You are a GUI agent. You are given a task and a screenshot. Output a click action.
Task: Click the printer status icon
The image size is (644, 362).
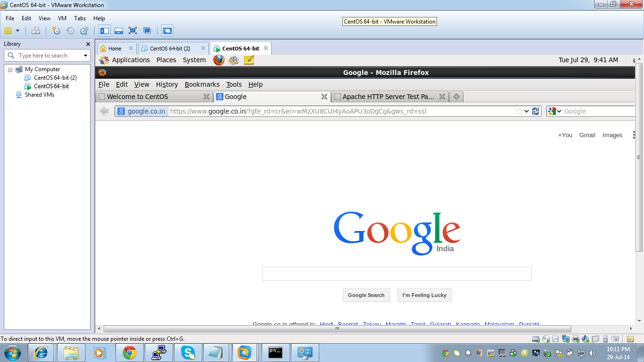coord(576,339)
